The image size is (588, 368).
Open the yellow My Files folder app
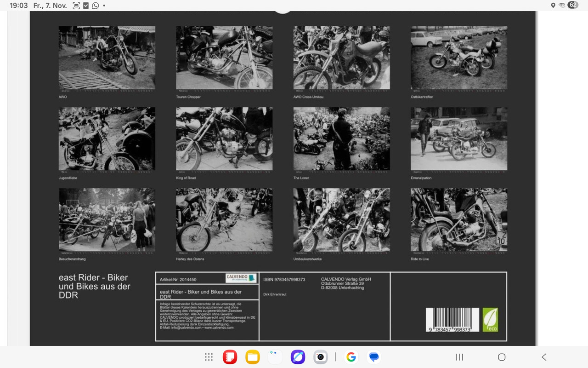coord(253,357)
